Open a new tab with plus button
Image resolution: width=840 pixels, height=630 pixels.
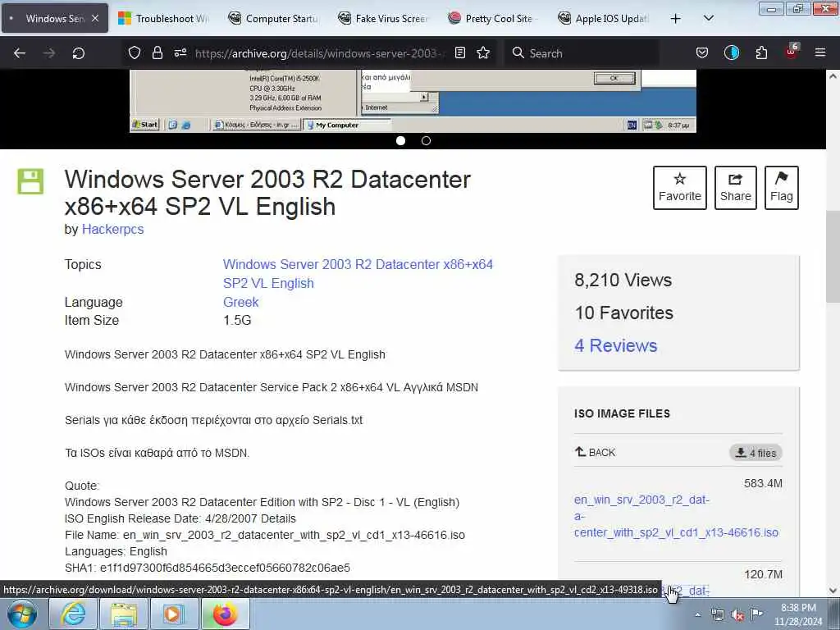pyautogui.click(x=676, y=19)
